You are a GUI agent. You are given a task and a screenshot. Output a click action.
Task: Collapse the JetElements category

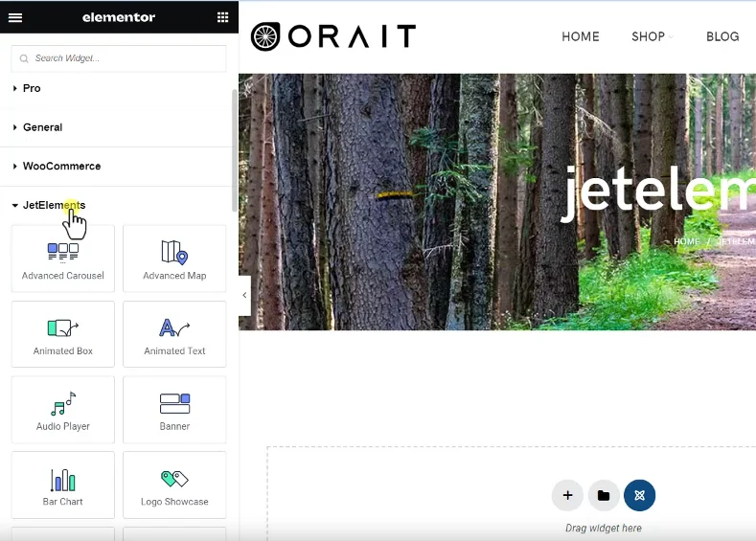point(54,205)
